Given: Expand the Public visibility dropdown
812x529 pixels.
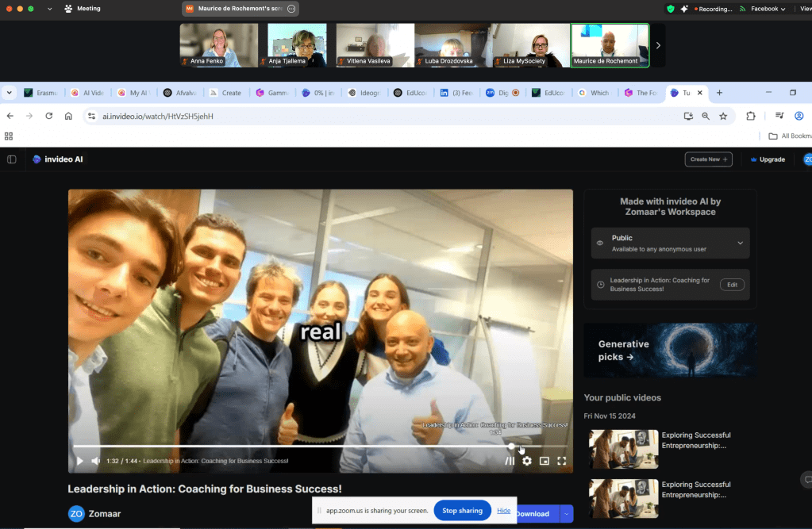Looking at the screenshot, I should (740, 243).
